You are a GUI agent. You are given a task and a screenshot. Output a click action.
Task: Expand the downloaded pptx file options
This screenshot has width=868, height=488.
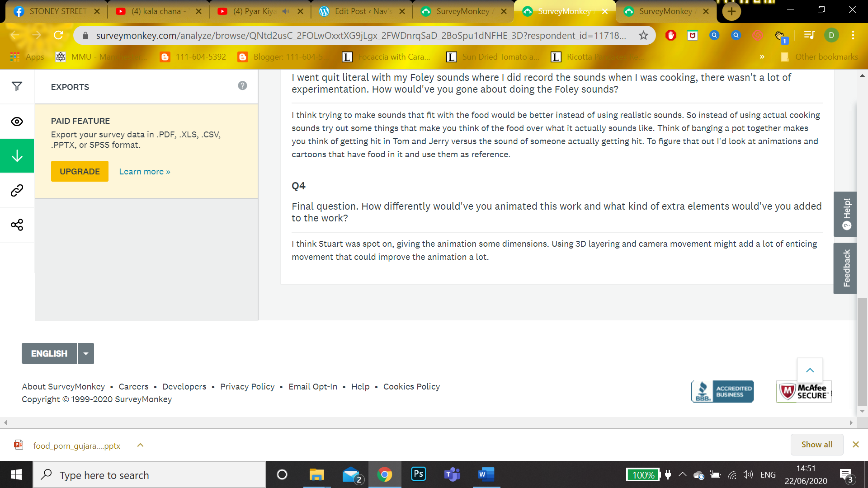point(140,446)
